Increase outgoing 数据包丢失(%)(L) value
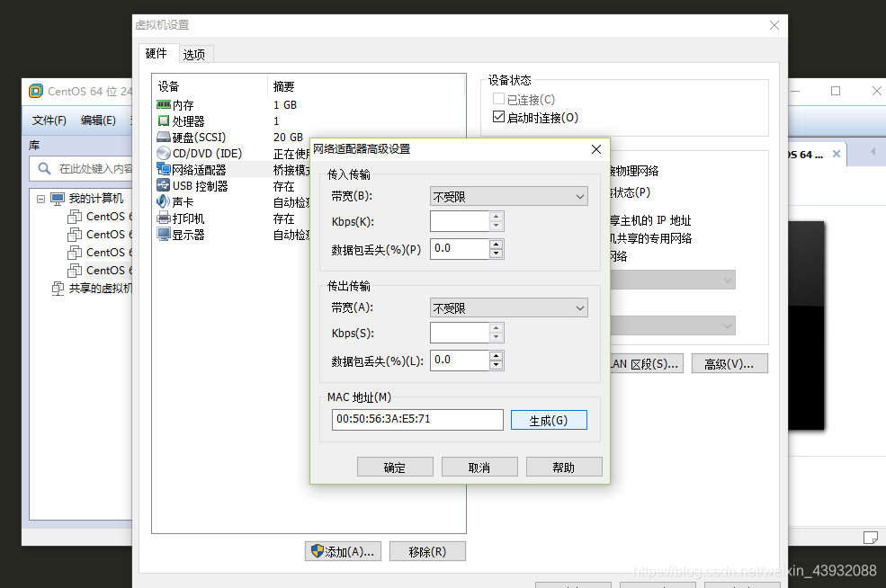This screenshot has width=886, height=588. (496, 355)
